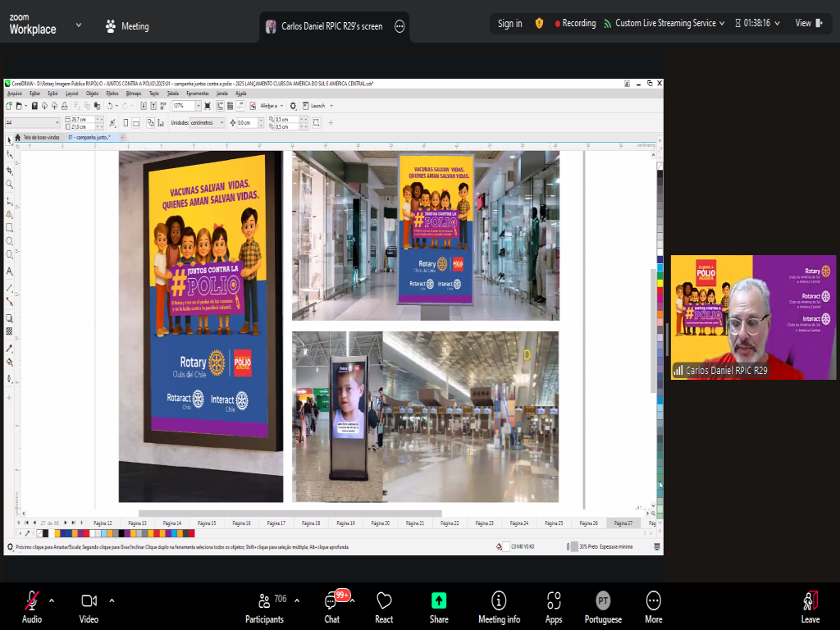This screenshot has height=630, width=840.
Task: Unmute microphone with the Audio icon
Action: point(32,601)
